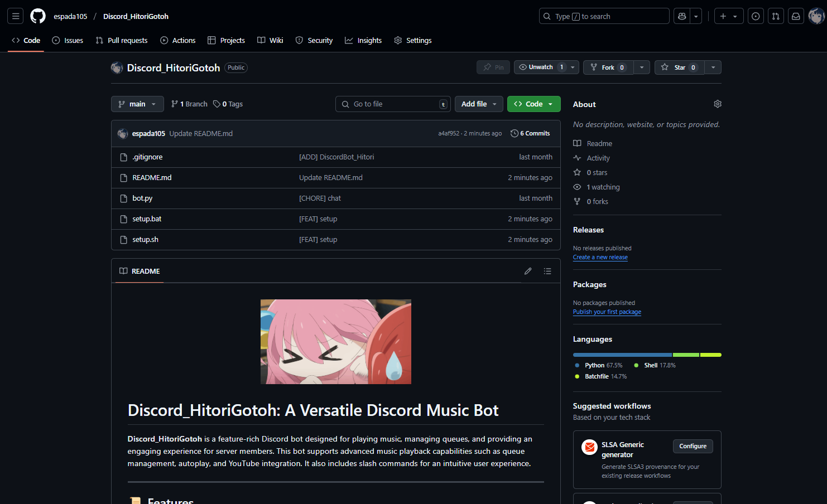Click the star icon next to 0 stars
Viewport: 827px width, 504px height.
pos(577,172)
